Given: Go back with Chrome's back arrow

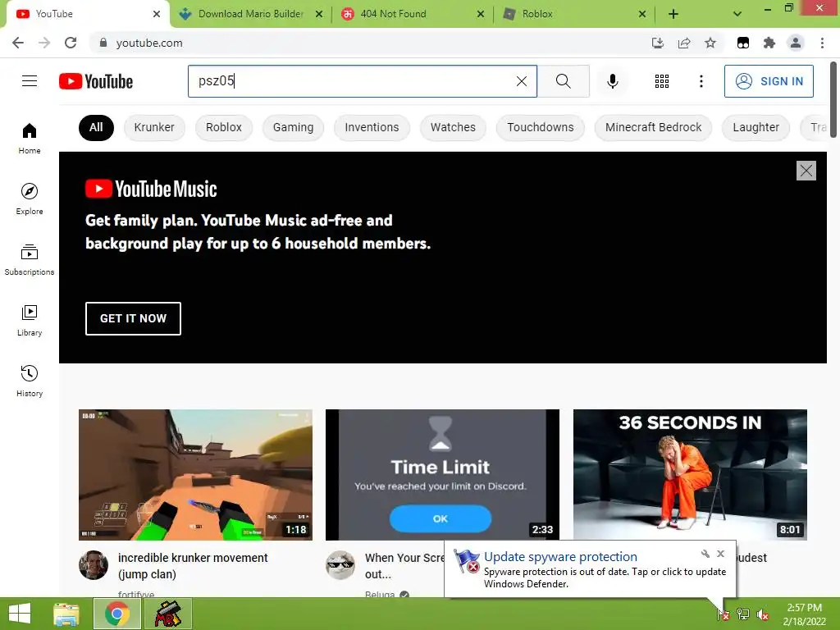Looking at the screenshot, I should point(18,43).
